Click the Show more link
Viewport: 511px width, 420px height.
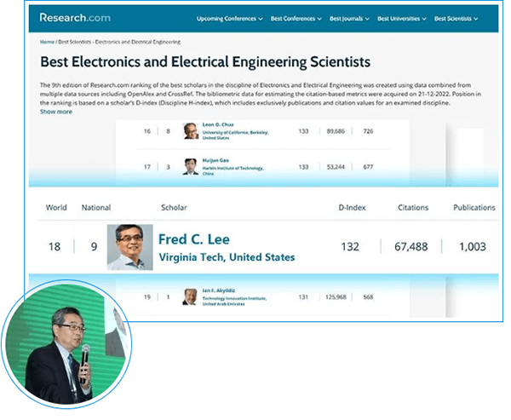pos(56,112)
